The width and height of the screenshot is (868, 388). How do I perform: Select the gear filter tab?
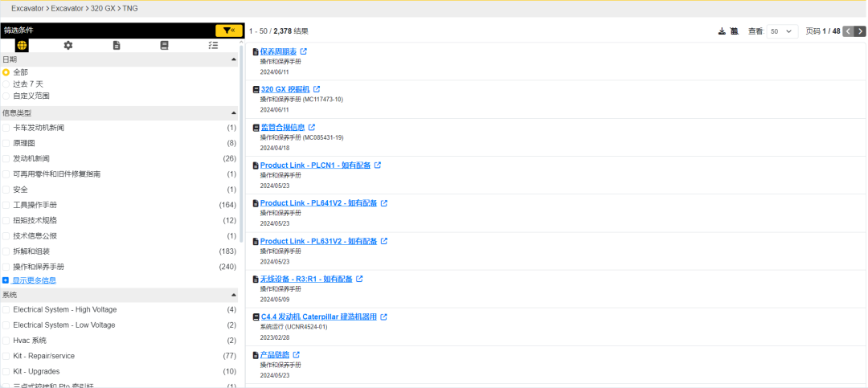point(68,45)
